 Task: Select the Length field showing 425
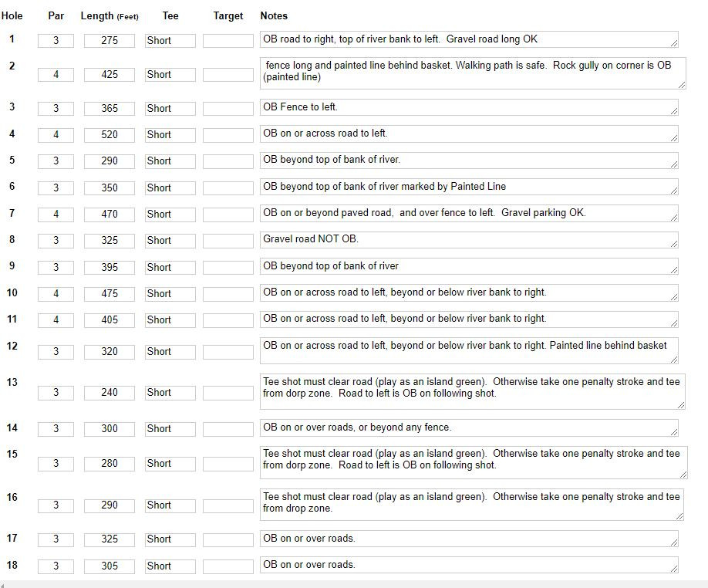click(110, 75)
